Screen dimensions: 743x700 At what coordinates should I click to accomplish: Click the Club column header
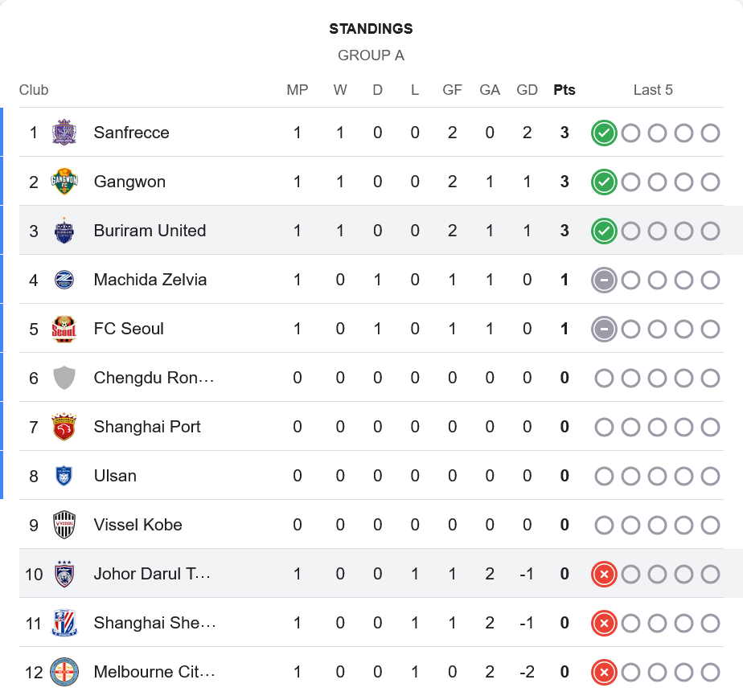click(34, 90)
